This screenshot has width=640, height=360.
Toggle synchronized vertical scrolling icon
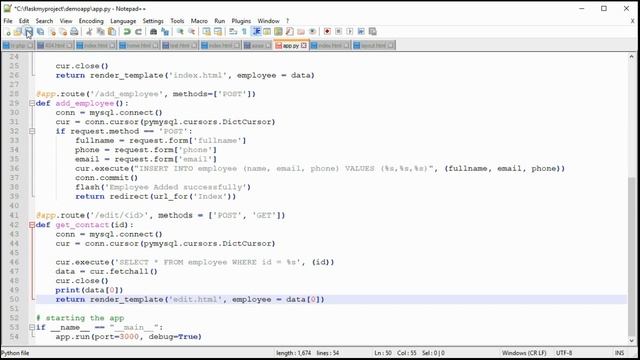pyautogui.click(x=207, y=32)
